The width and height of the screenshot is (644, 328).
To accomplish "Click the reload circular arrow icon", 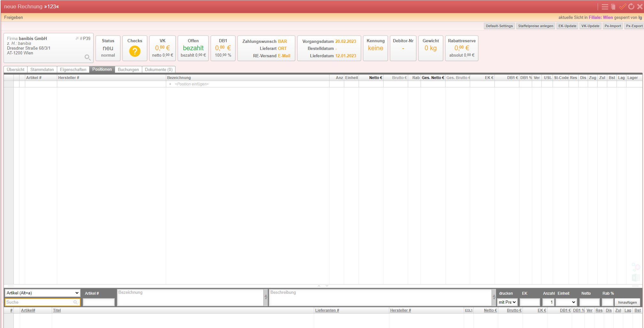I will pyautogui.click(x=631, y=7).
